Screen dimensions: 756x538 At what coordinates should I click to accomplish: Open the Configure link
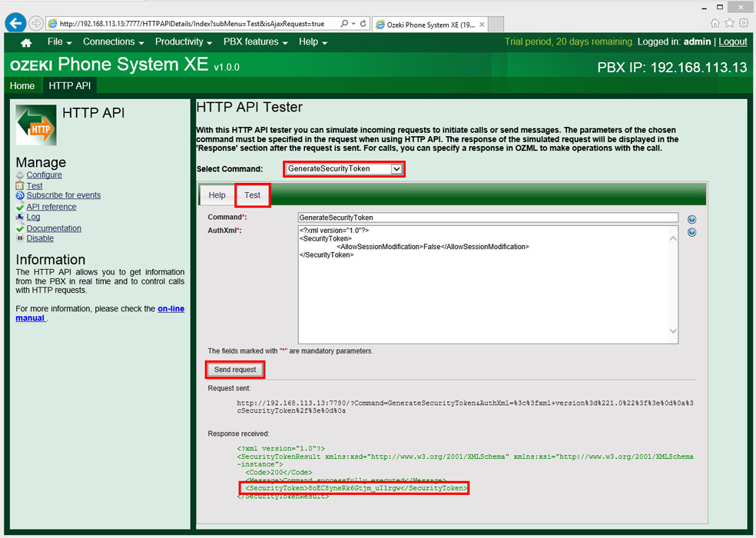[44, 174]
